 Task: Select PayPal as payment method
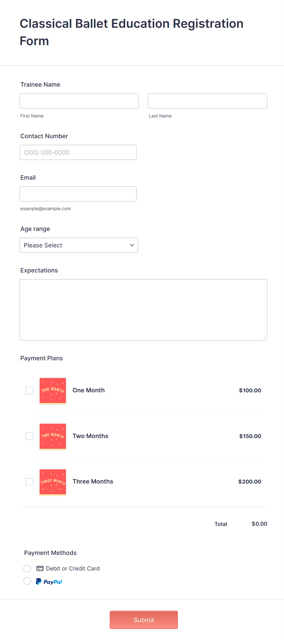(x=27, y=581)
